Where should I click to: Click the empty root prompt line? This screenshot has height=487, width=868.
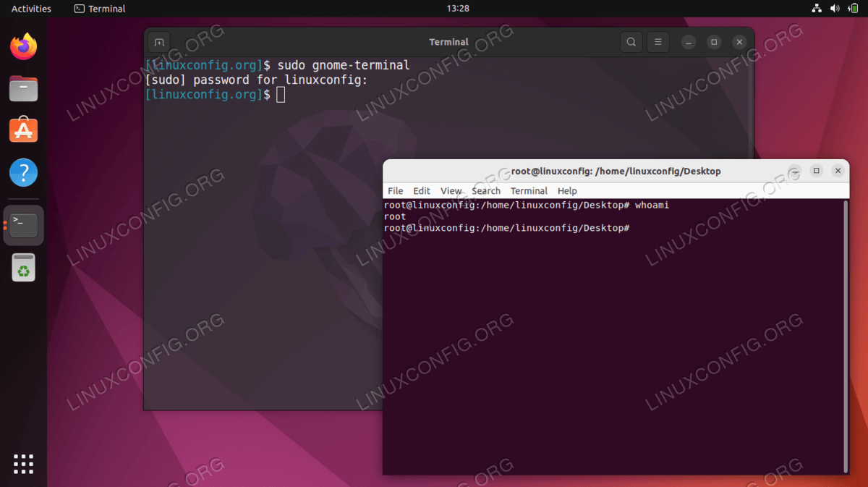(x=507, y=228)
